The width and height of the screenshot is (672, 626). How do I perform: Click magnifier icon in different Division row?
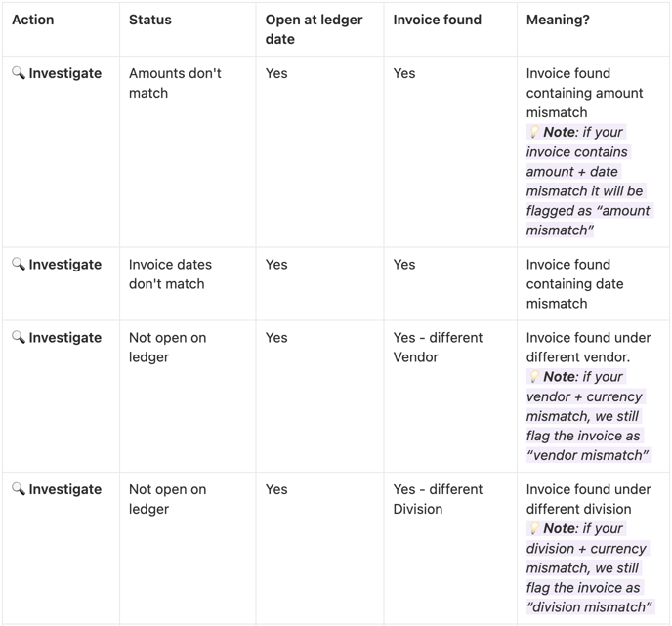[x=19, y=489]
